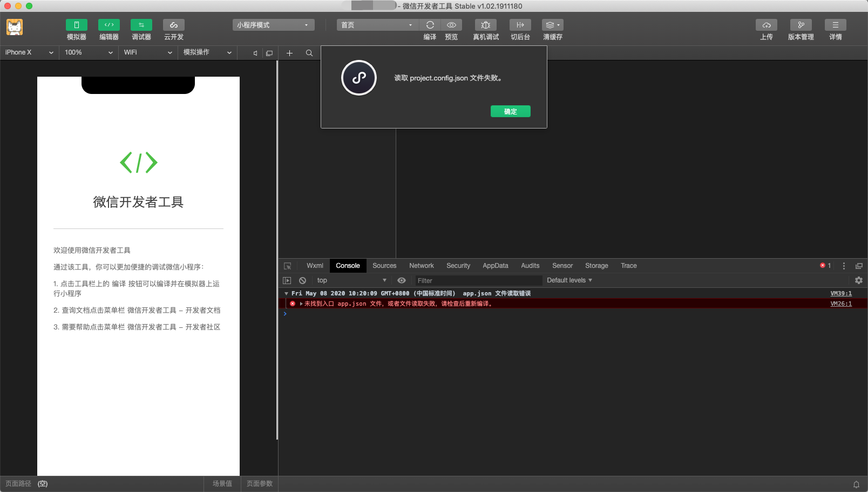Toggle the 调试器 debugger panel button
This screenshot has height=492, width=868.
(x=141, y=25)
